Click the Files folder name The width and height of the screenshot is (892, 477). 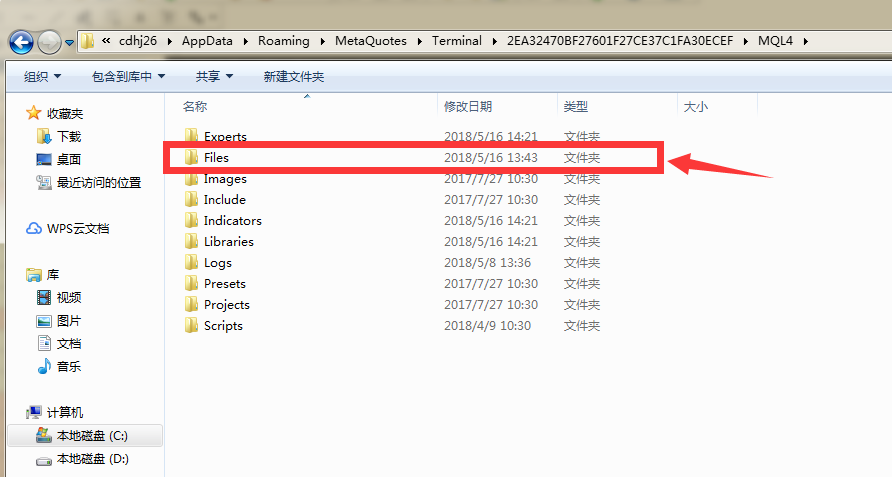216,158
